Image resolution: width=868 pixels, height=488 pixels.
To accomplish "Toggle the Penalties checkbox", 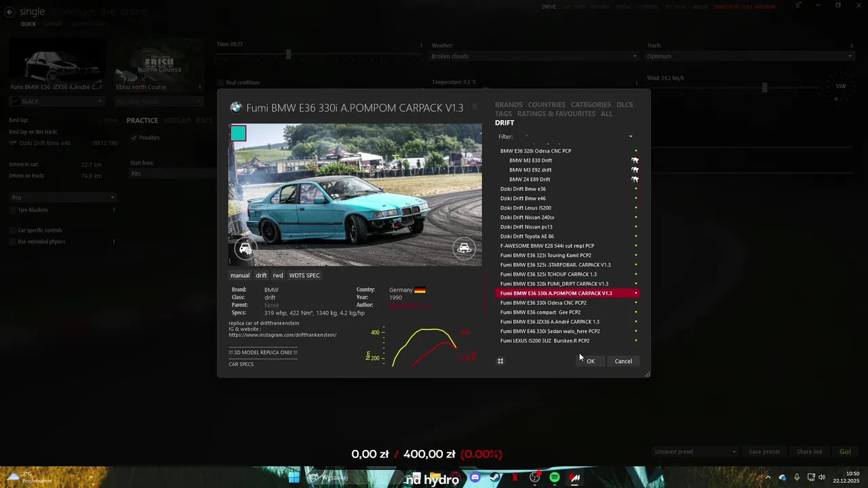I will point(134,138).
